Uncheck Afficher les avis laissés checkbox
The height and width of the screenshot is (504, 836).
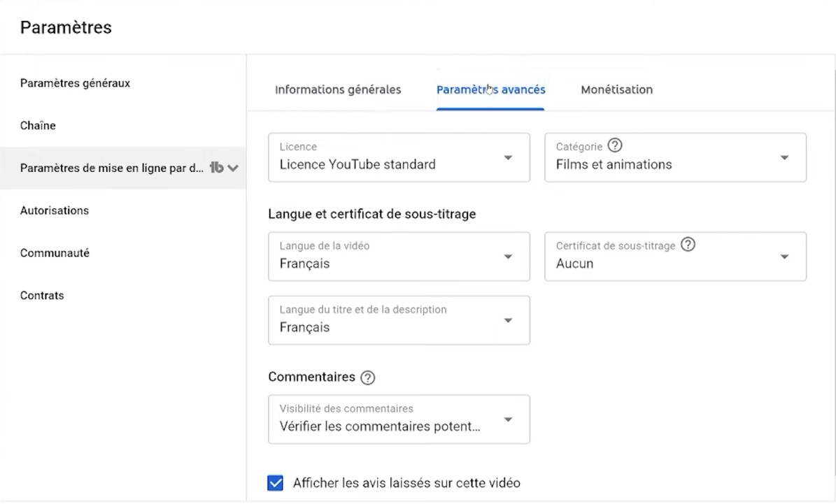coord(275,483)
